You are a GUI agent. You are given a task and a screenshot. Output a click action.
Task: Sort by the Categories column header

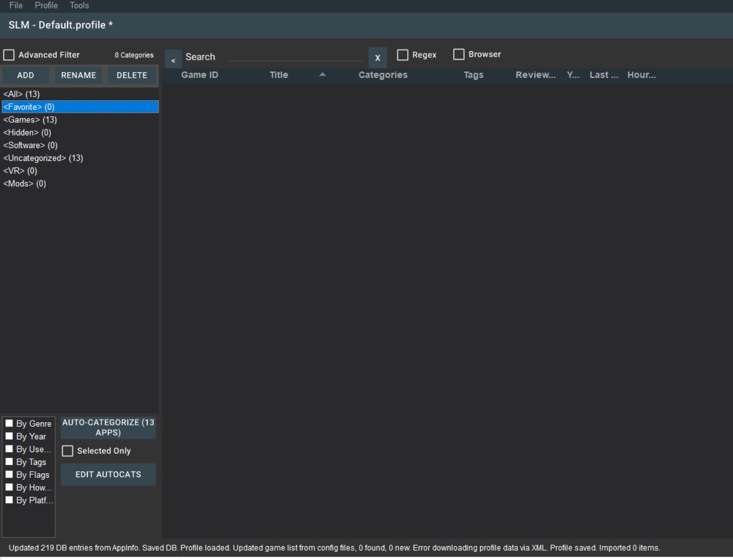tap(383, 75)
